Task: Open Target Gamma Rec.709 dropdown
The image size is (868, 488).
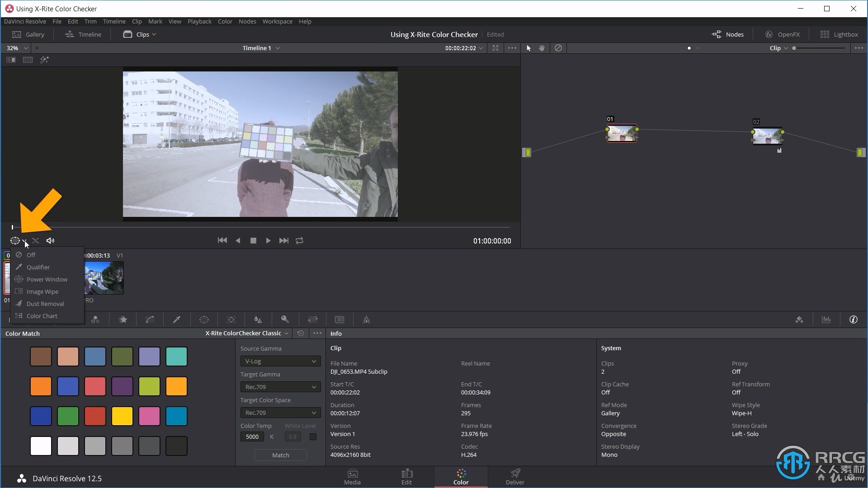Action: pos(280,387)
